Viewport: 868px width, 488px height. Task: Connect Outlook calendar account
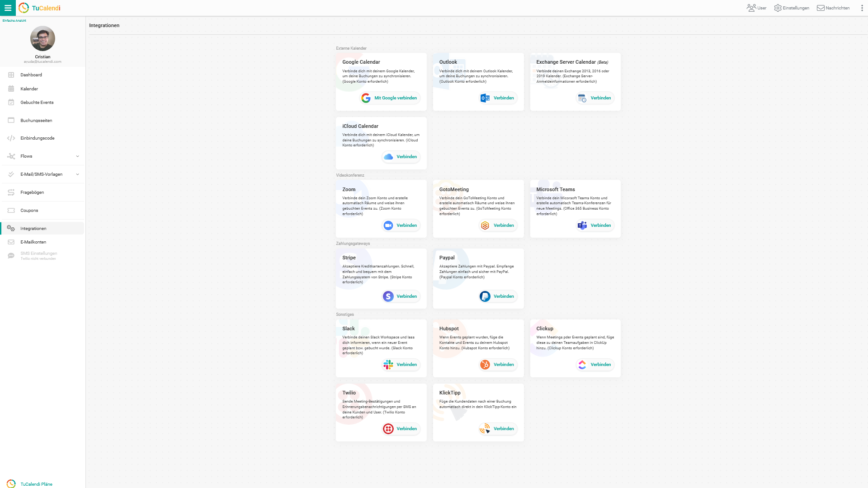coord(498,98)
